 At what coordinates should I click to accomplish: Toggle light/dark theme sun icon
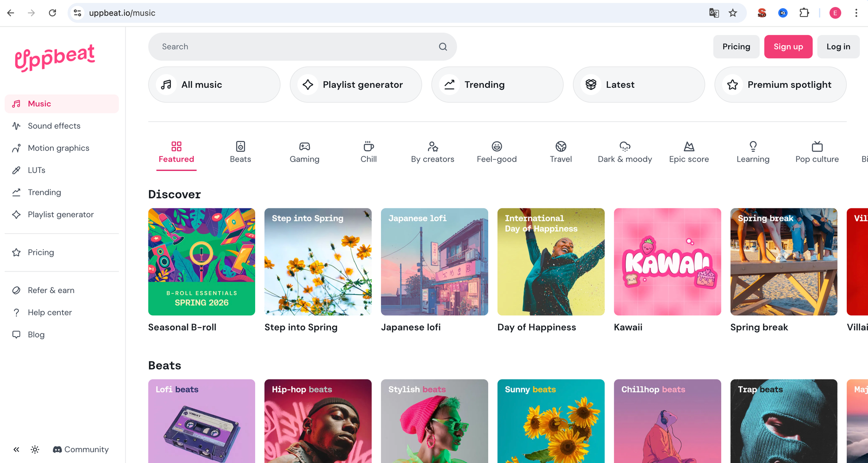[35, 450]
